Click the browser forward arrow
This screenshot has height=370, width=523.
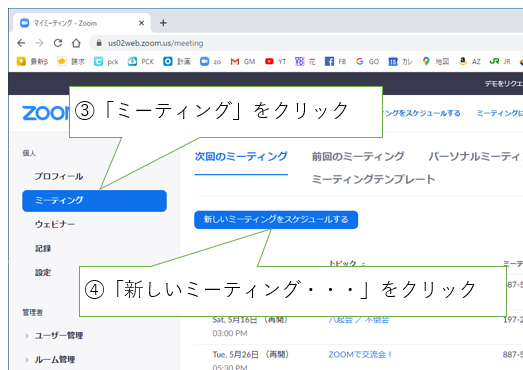tap(39, 43)
